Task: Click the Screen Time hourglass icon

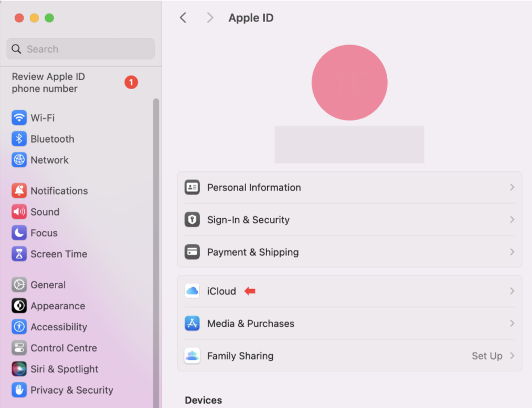Action: [x=19, y=254]
